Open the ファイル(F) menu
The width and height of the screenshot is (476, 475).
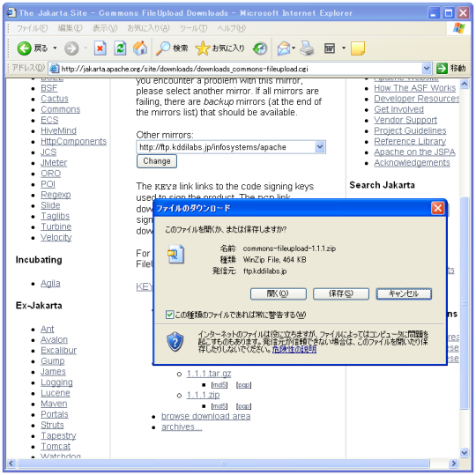pyautogui.click(x=32, y=28)
